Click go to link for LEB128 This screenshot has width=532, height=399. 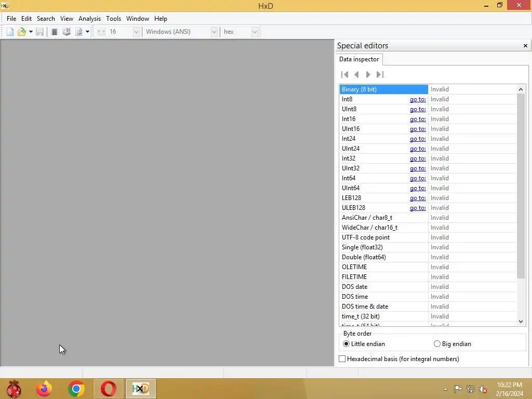pyautogui.click(x=418, y=198)
